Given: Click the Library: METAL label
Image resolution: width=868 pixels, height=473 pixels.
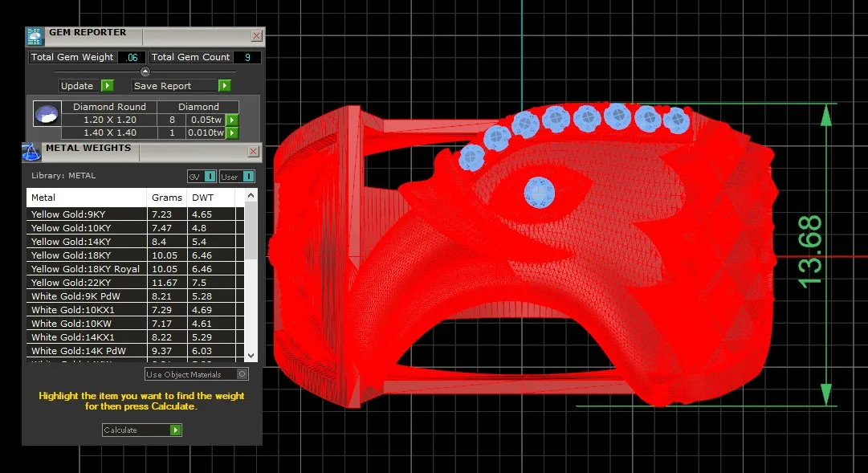Looking at the screenshot, I should click(63, 176).
